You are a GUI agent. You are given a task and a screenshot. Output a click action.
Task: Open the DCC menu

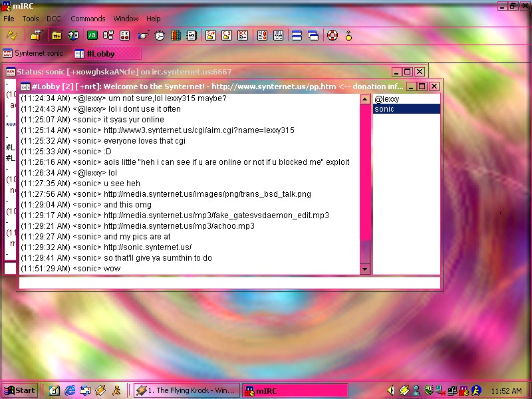pyautogui.click(x=53, y=19)
